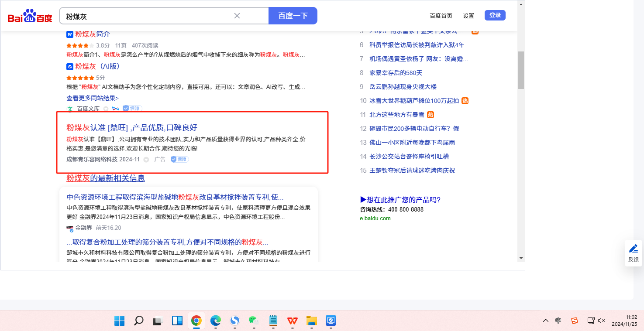
Task: Click into the search input field
Action: click(148, 16)
